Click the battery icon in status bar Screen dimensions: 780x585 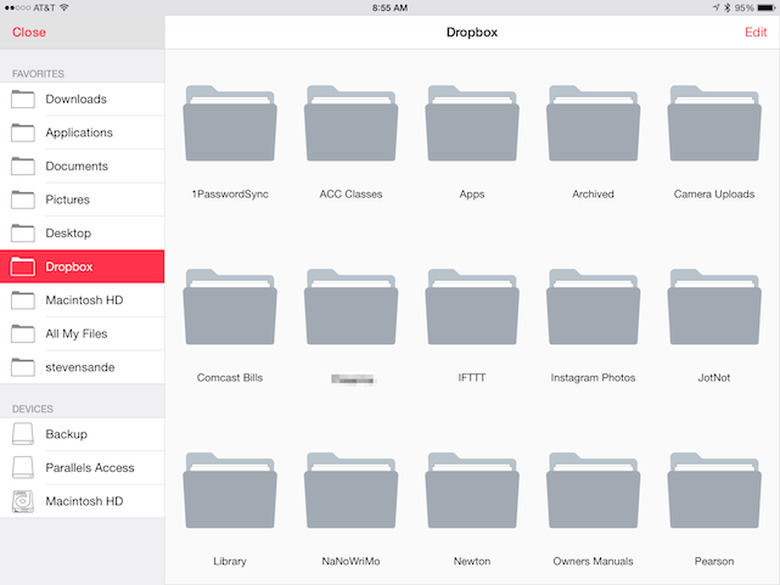click(766, 7)
